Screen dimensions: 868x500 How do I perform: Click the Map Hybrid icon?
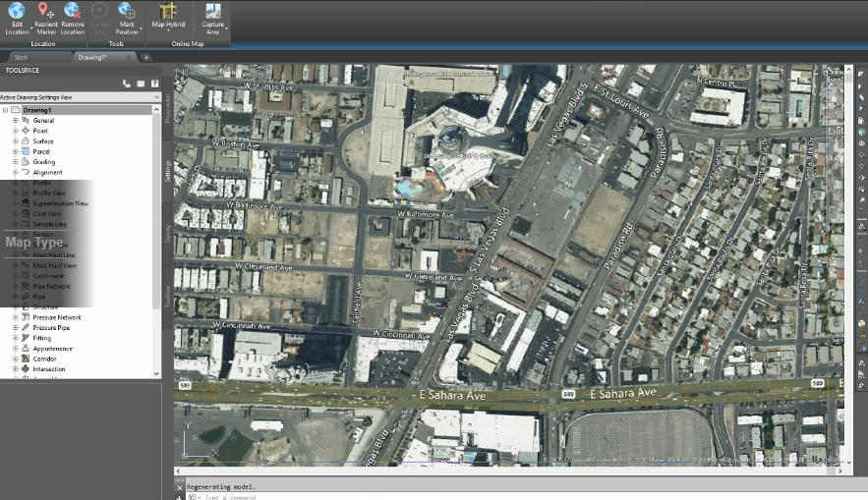[168, 10]
